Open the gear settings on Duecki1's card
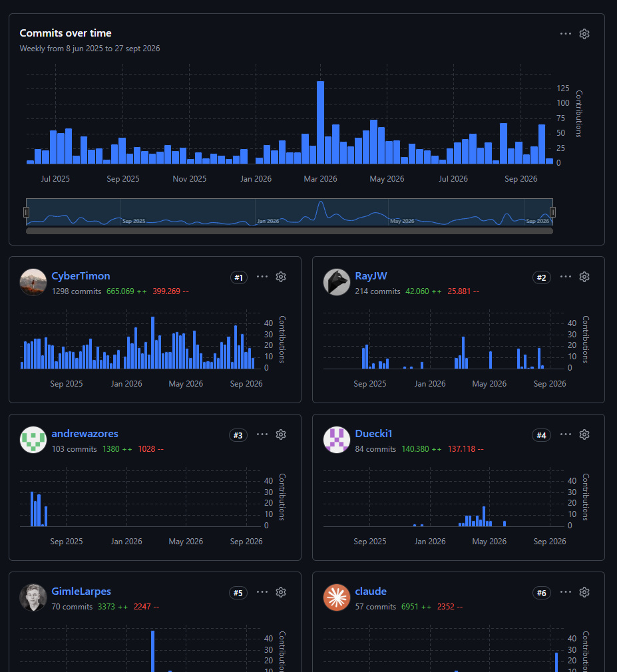The image size is (617, 672). tap(584, 434)
